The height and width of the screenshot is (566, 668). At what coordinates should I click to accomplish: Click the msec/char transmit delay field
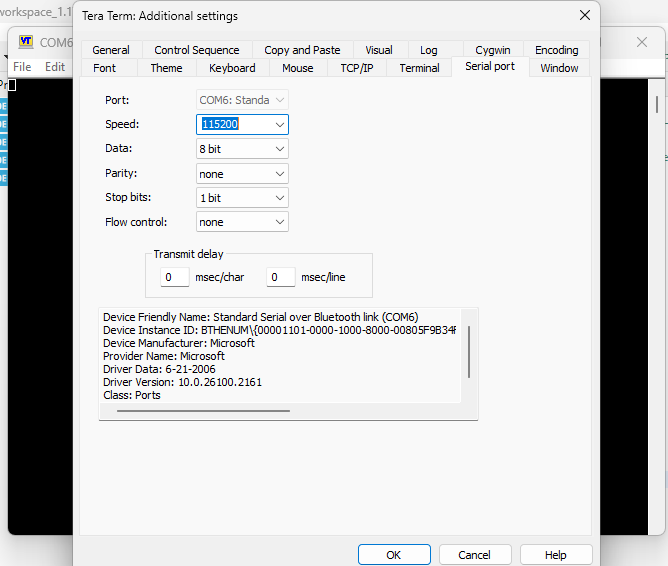(x=175, y=277)
